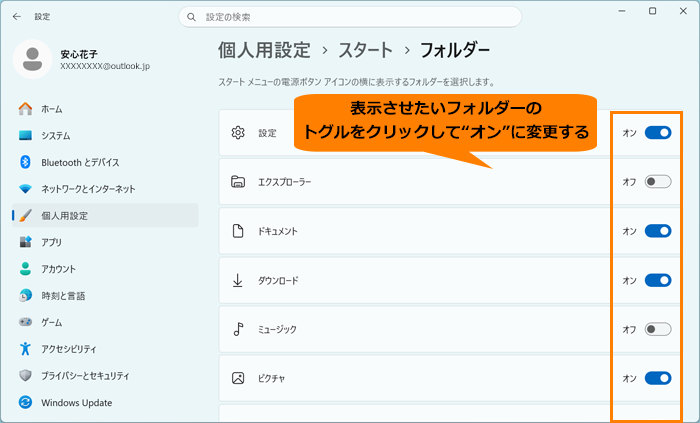The height and width of the screenshot is (423, 700).
Task: Click the フォルダー page title
Action: pos(455,50)
